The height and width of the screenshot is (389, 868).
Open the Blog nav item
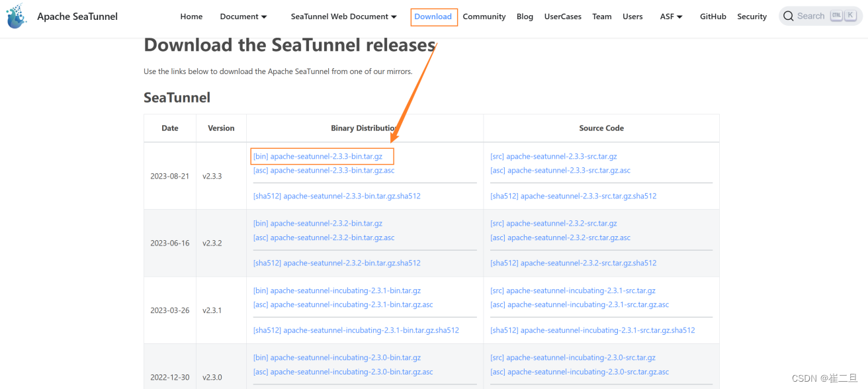525,17
